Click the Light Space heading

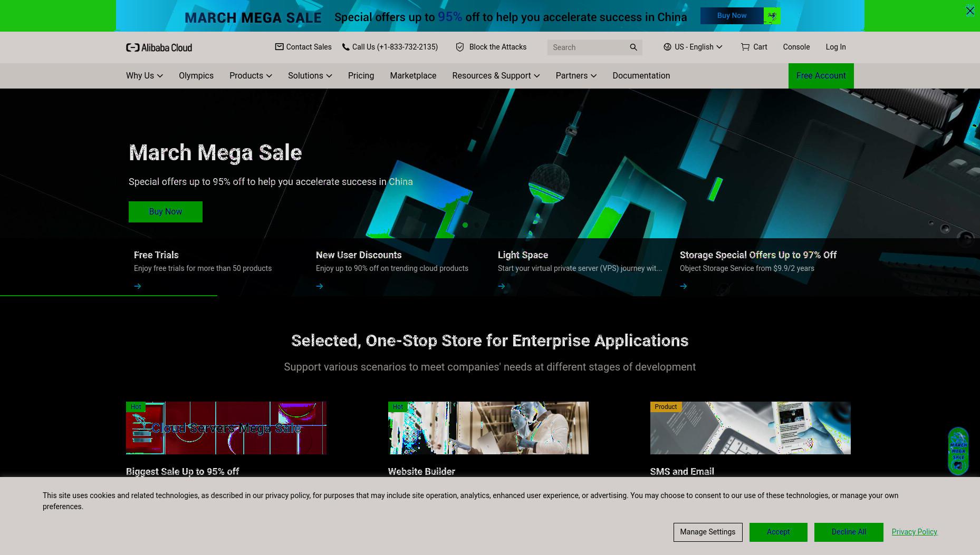point(523,255)
